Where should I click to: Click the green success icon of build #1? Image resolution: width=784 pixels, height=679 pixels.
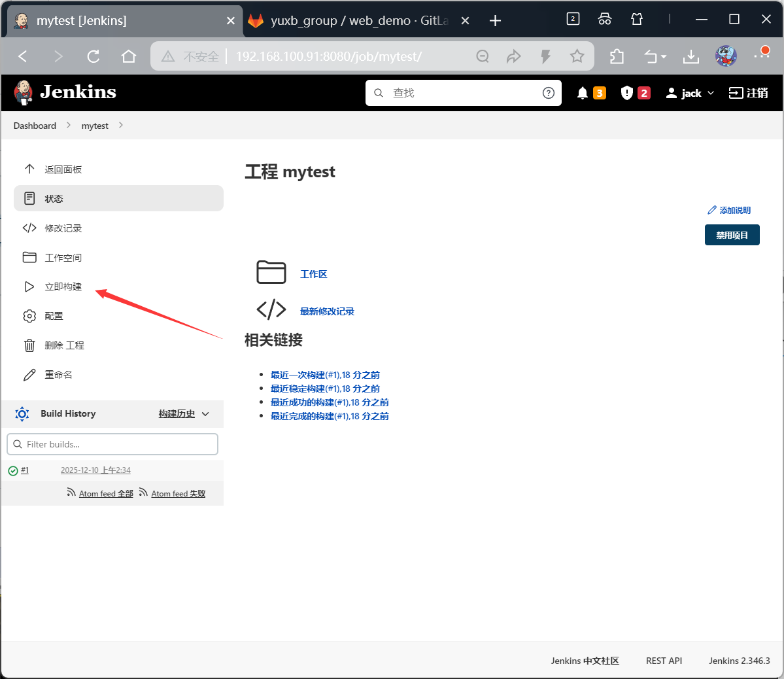coord(13,470)
